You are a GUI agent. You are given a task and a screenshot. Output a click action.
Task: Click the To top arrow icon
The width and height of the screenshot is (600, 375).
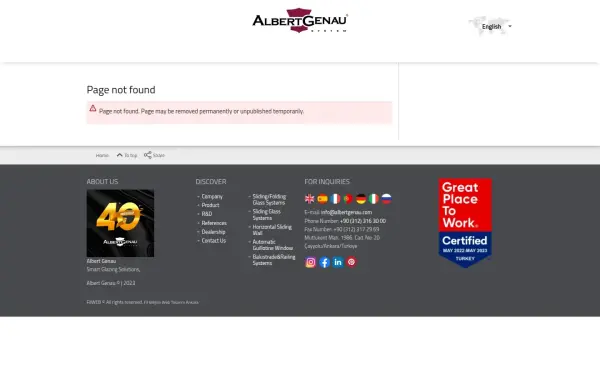(x=120, y=155)
